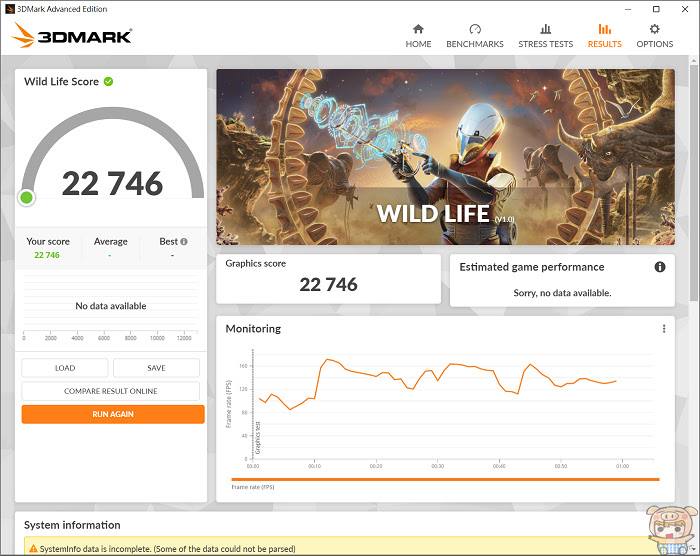Click the Average label
This screenshot has height=556, width=700.
coord(111,242)
